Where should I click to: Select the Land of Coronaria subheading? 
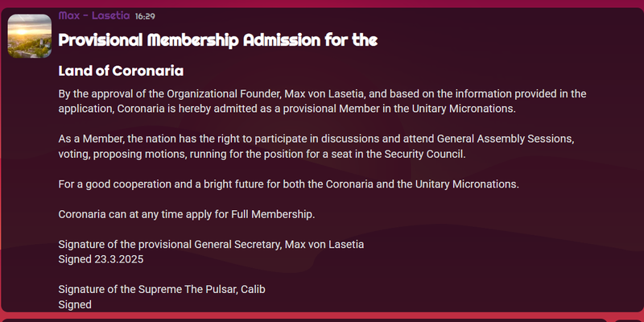tap(121, 71)
